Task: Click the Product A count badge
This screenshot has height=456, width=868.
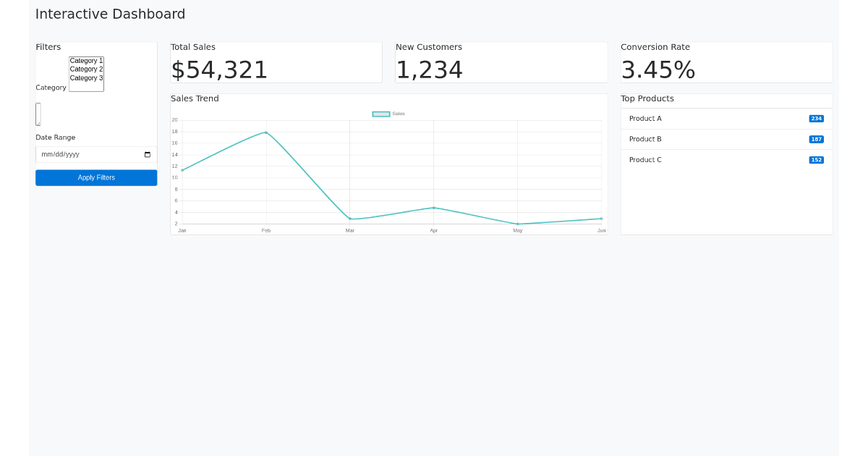Action: coord(816,118)
